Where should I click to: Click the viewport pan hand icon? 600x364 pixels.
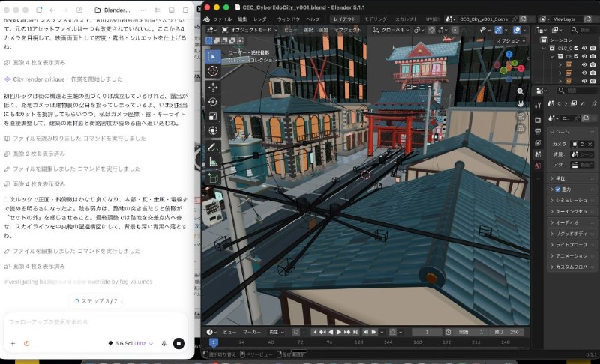tap(520, 103)
